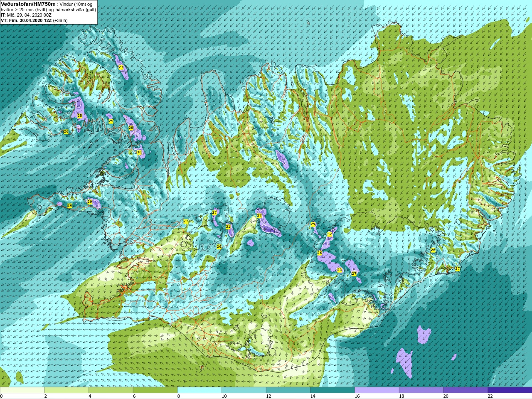
Task: Click the legend scale number 18
Action: (x=401, y=396)
